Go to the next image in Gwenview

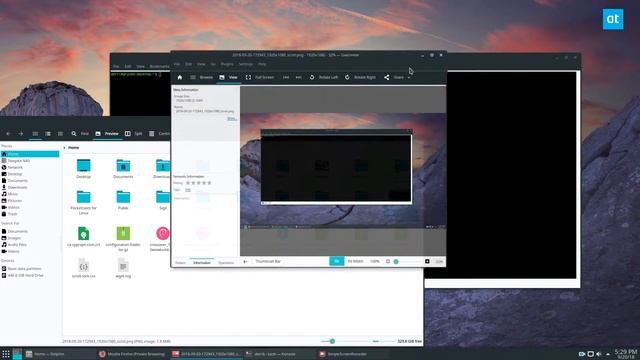tap(298, 77)
